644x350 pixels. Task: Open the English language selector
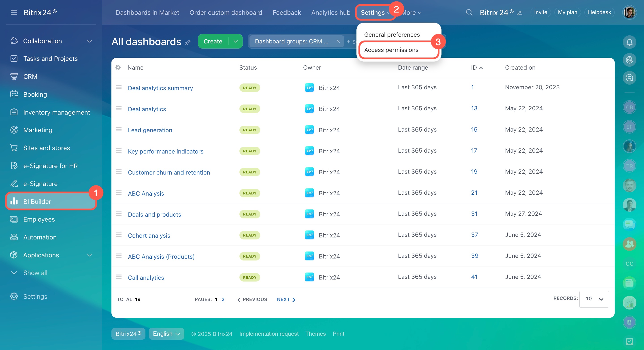[166, 334]
